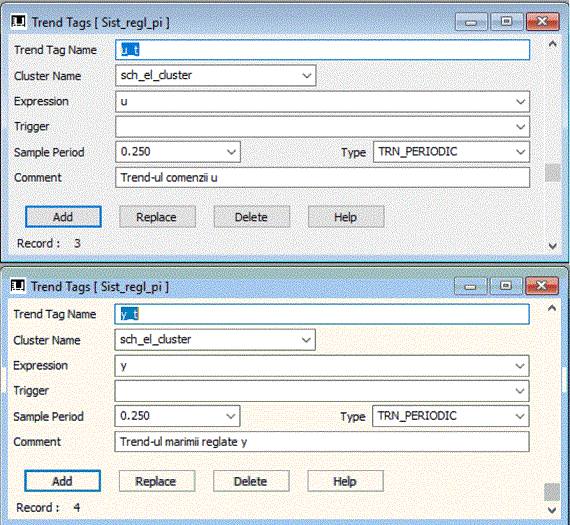Click Delete button in upper dialog
The height and width of the screenshot is (525, 570).
pyautogui.click(x=252, y=217)
